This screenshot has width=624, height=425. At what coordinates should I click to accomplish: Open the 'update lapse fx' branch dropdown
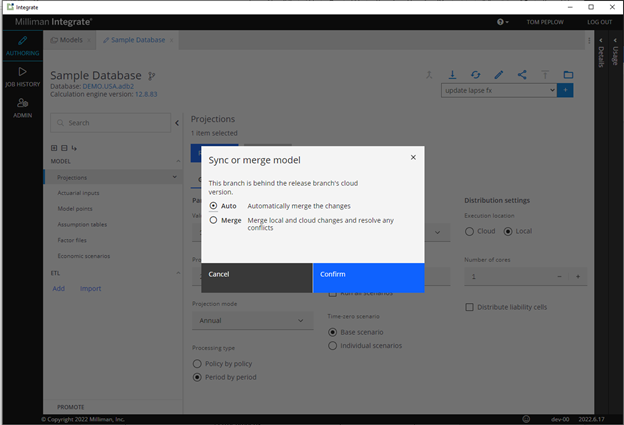(498, 90)
